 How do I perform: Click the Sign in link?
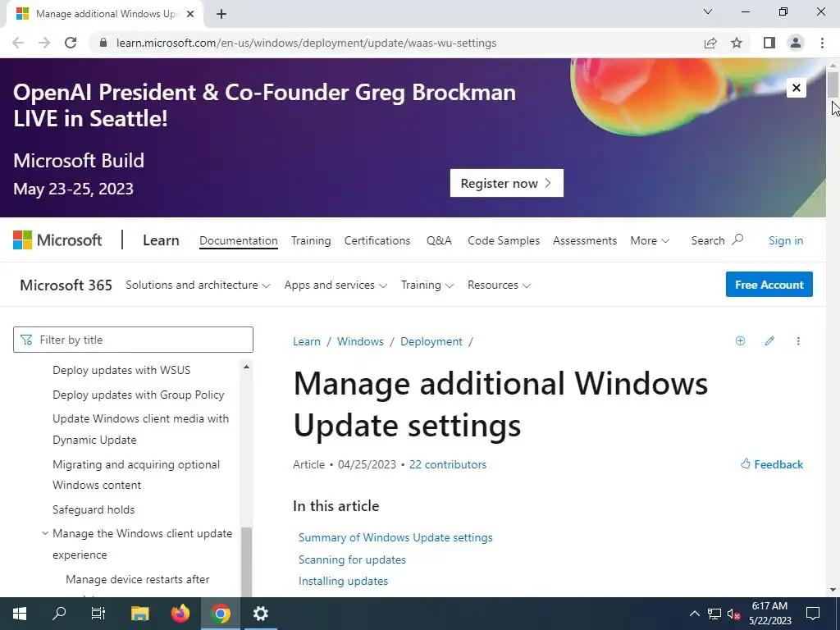(x=785, y=240)
